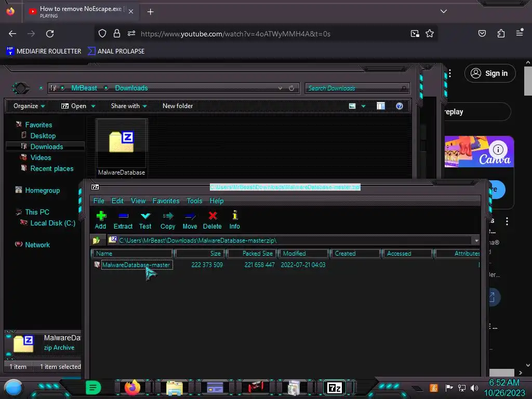Click Downloads in the Explorer breadcrumb
The image size is (532, 399).
coord(131,88)
